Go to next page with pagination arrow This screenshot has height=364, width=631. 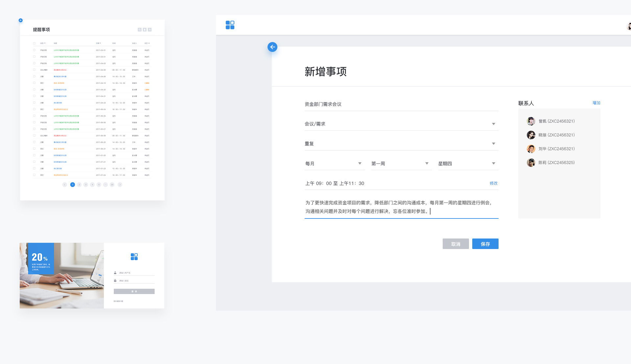[x=120, y=185]
